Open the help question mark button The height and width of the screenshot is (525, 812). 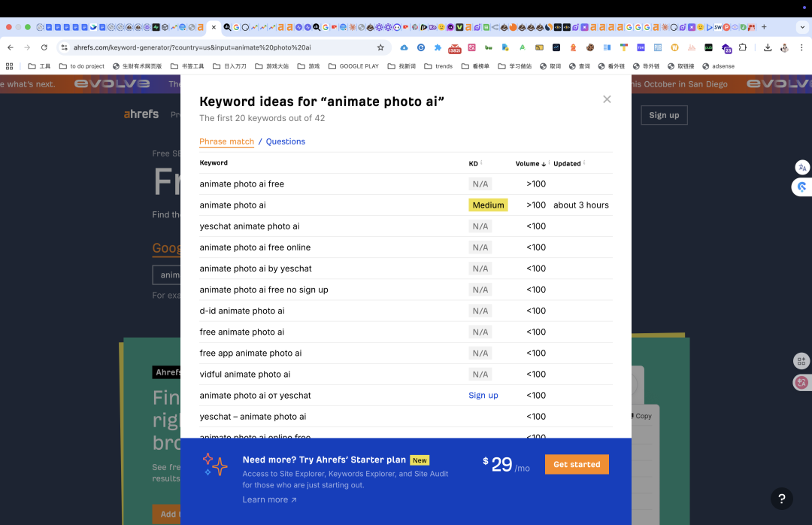[781, 499]
